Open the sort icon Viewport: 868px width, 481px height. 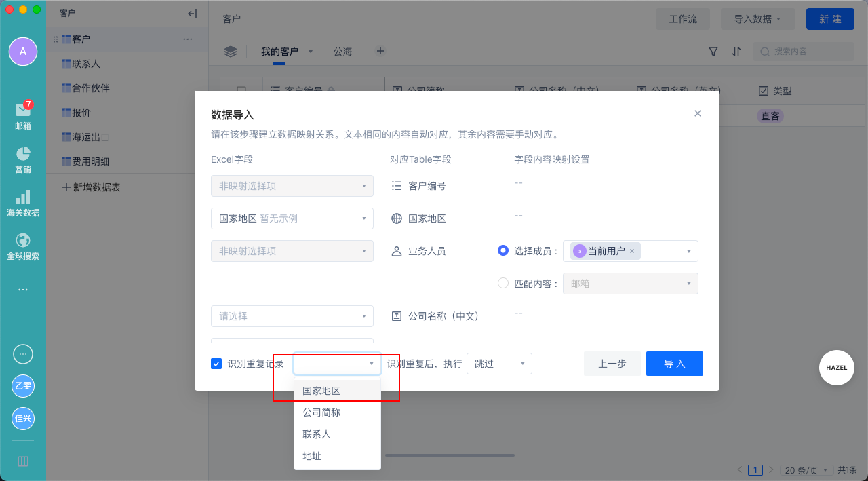[x=736, y=52]
